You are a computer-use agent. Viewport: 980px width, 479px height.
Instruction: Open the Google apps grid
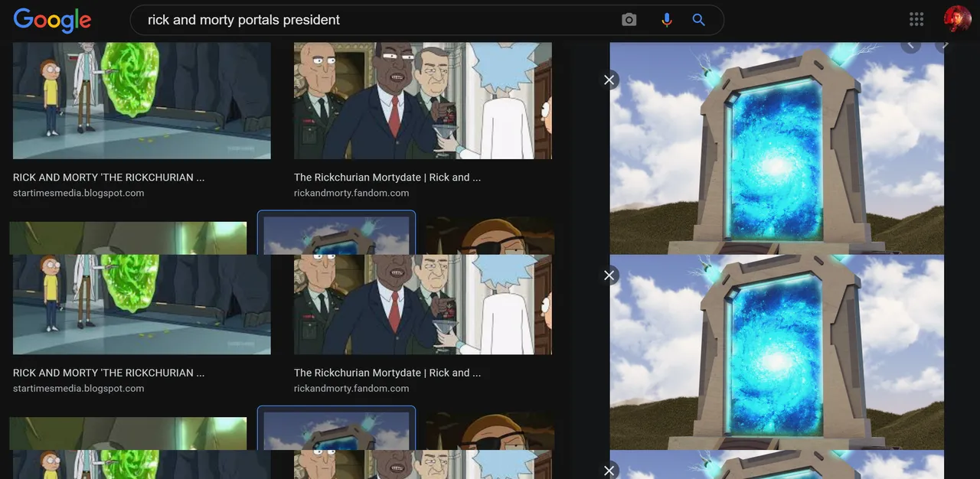point(916,20)
